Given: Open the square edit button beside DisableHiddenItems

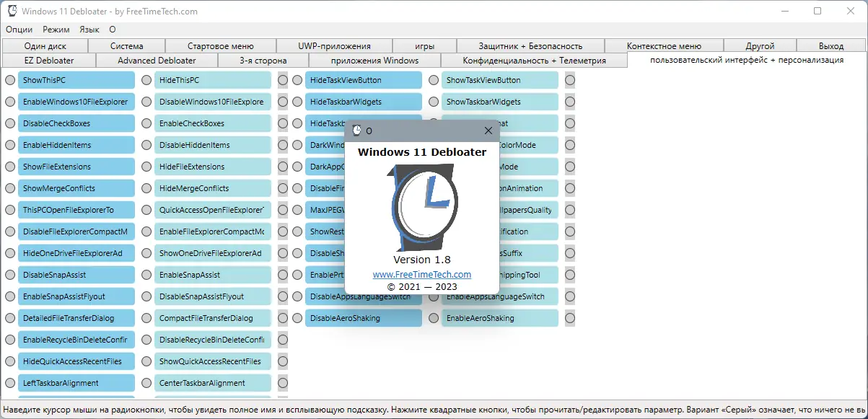Looking at the screenshot, I should [282, 145].
